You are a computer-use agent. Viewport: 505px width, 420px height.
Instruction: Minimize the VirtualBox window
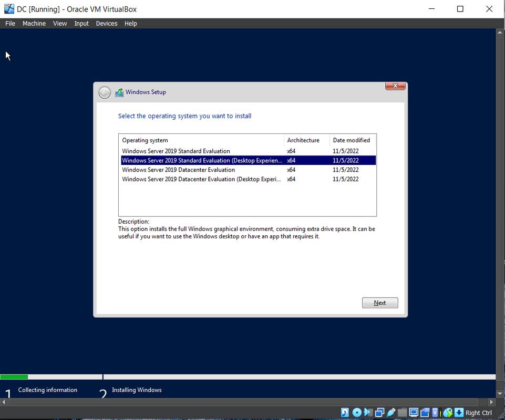(x=431, y=9)
